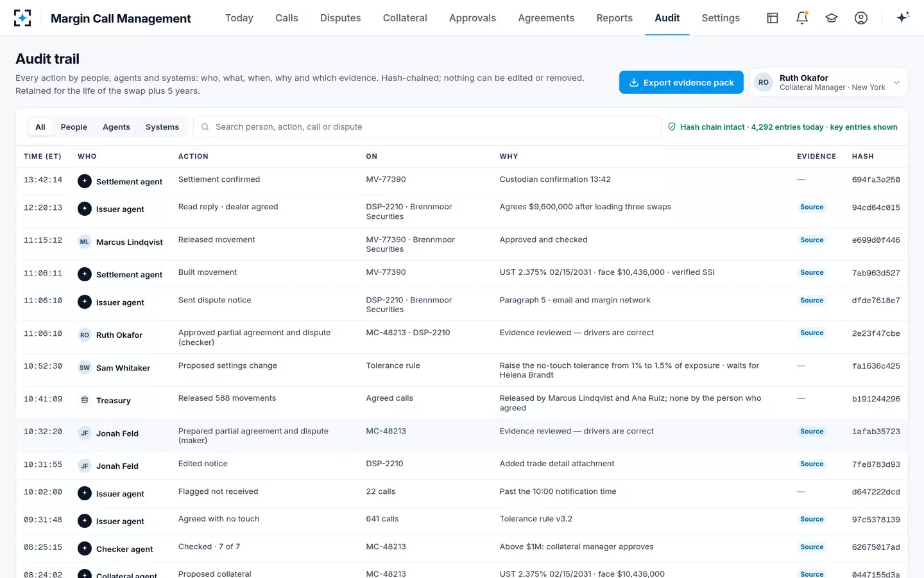The width and height of the screenshot is (924, 578).
Task: Open the user account icon
Action: coord(861,18)
